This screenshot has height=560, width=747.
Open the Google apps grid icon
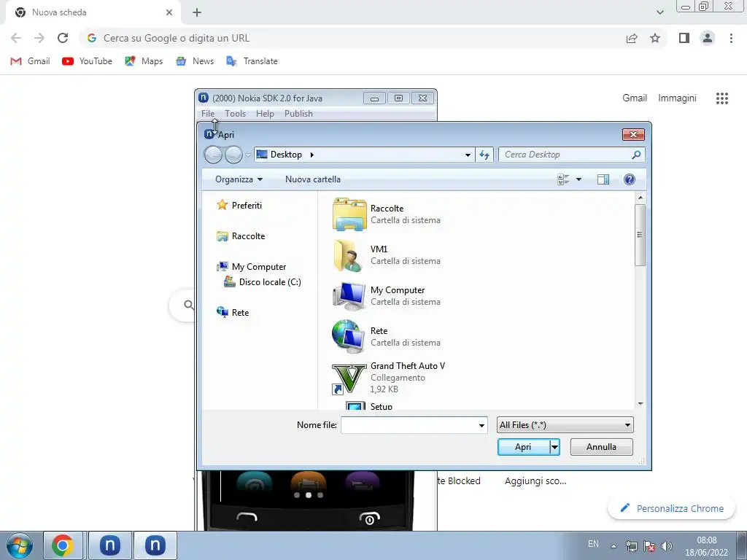click(722, 98)
